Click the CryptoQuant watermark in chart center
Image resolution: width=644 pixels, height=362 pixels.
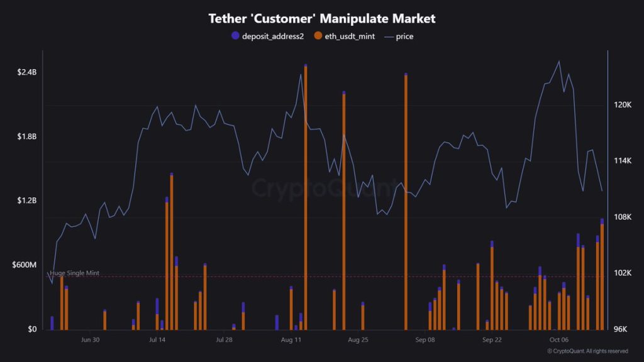click(x=322, y=187)
